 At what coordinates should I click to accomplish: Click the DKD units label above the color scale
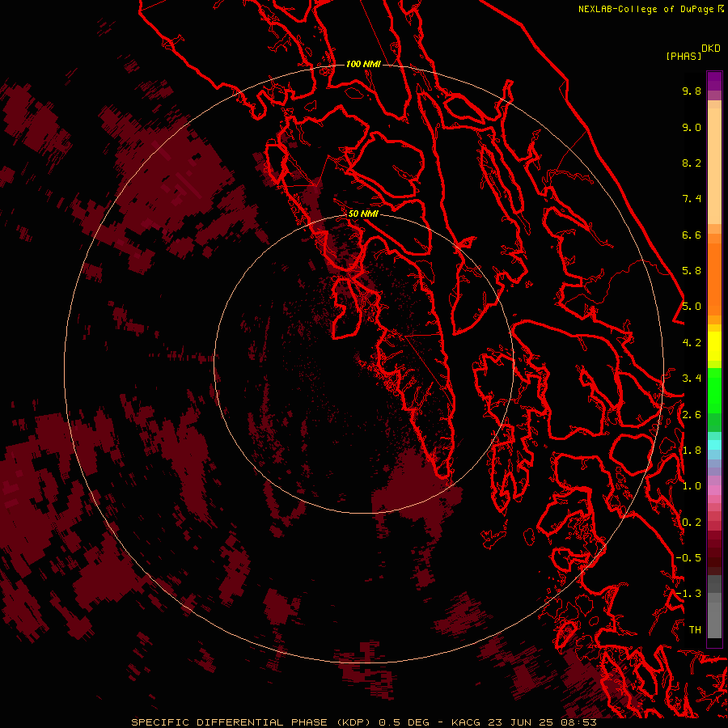711,49
